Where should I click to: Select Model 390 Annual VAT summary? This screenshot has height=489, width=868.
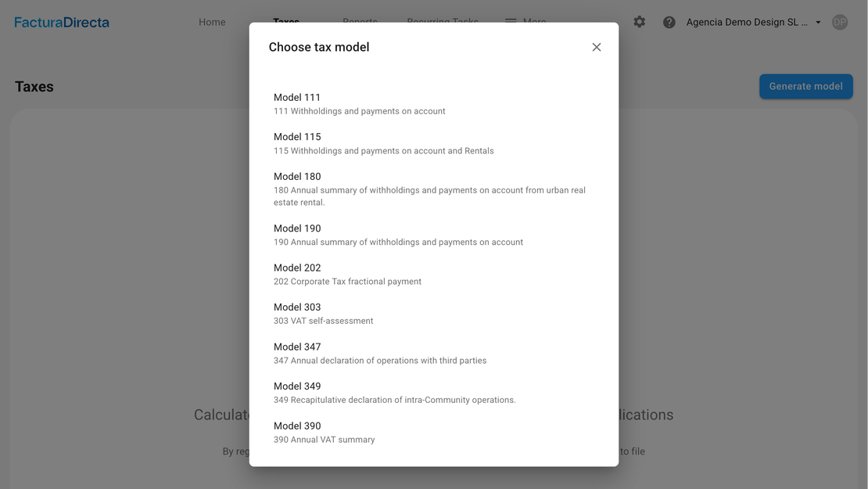(x=325, y=432)
